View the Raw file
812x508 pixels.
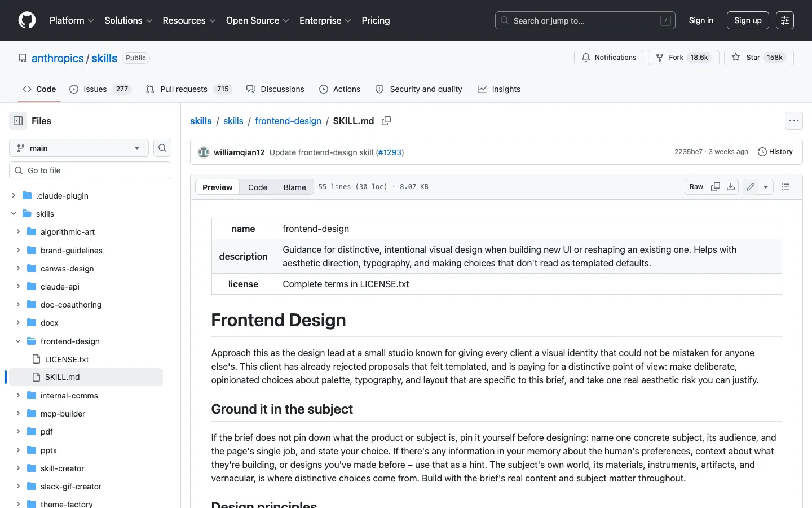pyautogui.click(x=696, y=187)
